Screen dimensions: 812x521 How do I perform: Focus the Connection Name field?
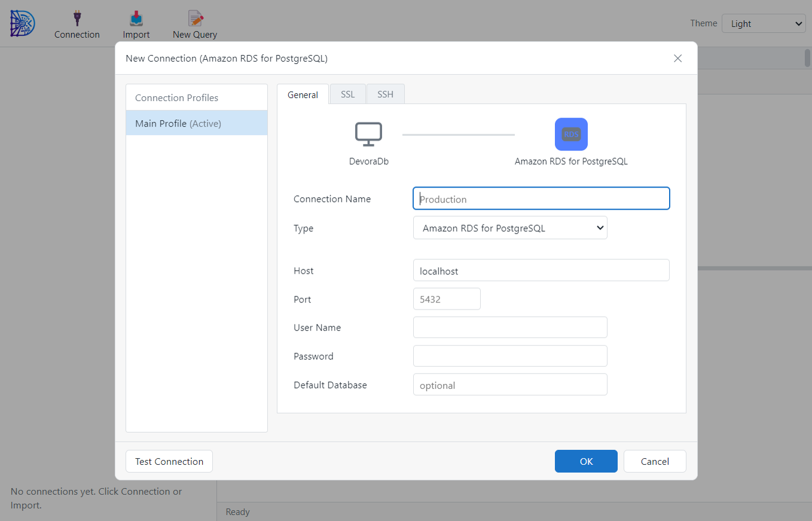pos(541,198)
